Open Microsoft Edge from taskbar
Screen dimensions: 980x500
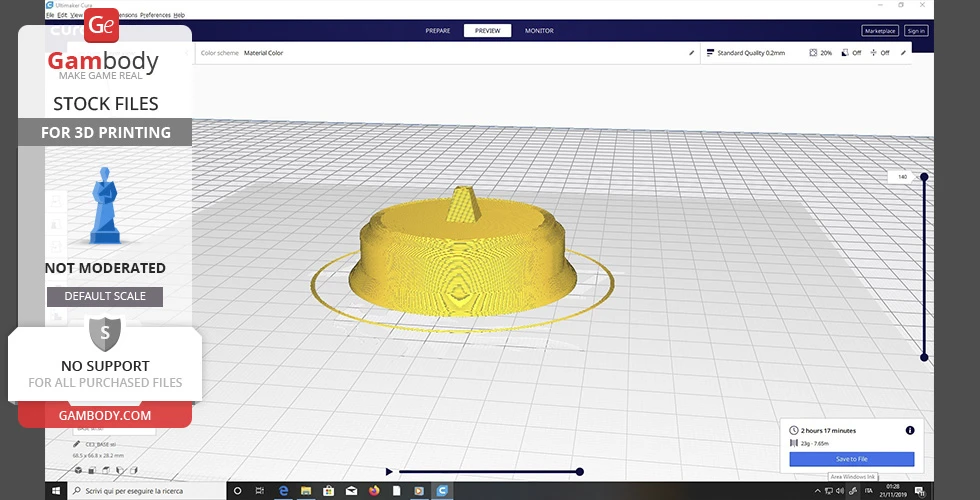click(282, 491)
